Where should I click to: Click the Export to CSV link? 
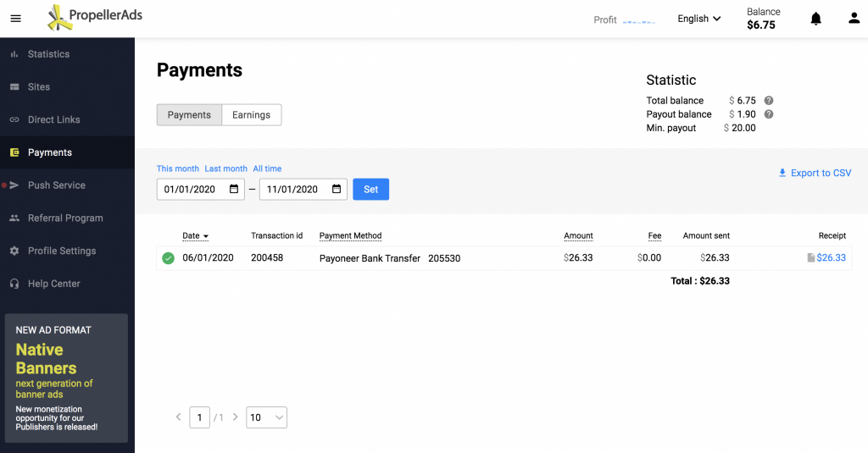pyautogui.click(x=815, y=174)
